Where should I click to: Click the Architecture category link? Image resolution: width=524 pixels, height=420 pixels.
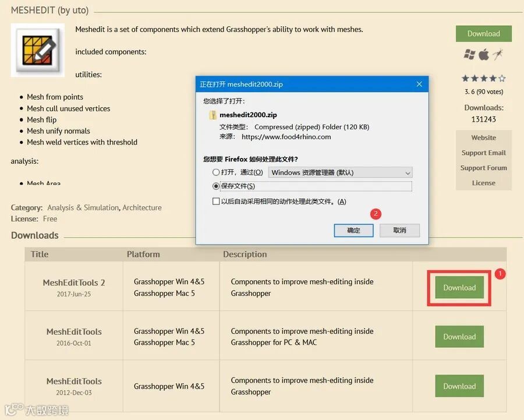[x=142, y=207]
